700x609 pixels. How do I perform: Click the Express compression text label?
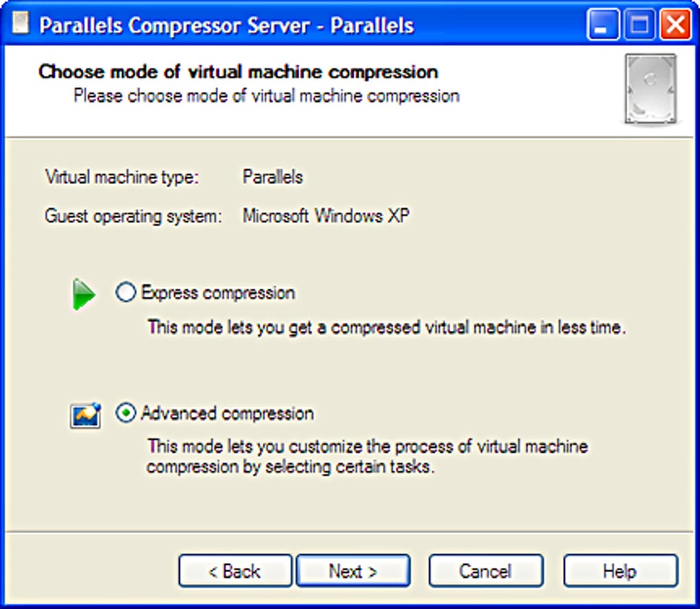pos(216,292)
